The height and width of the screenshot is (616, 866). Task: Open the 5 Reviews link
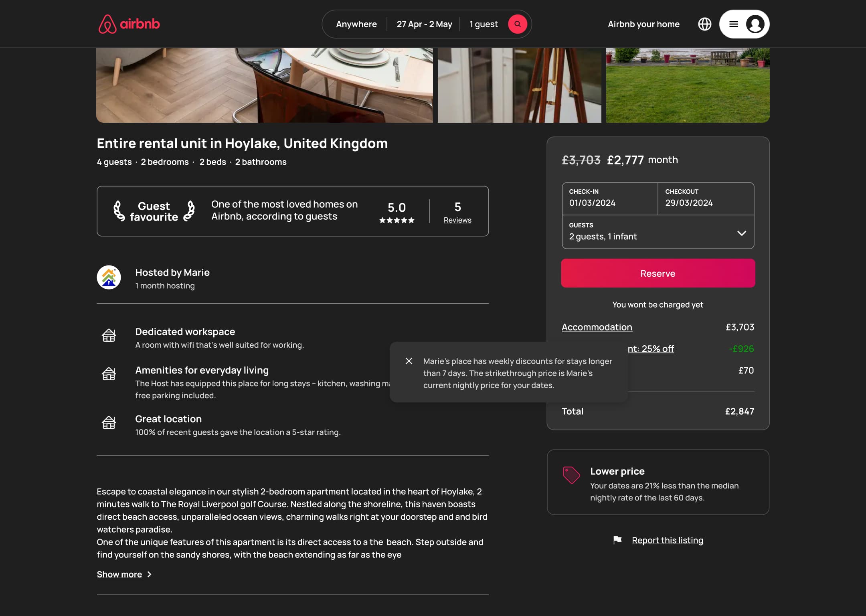pyautogui.click(x=457, y=213)
